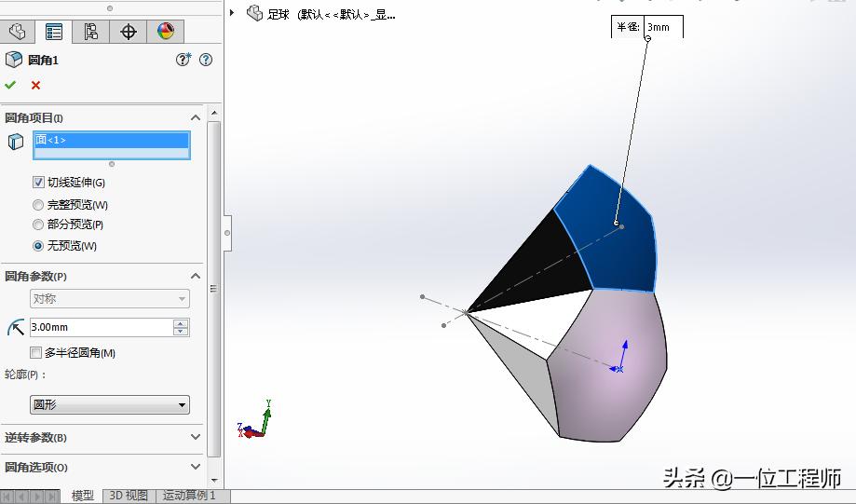Switch to the 运动算例 1 tab

189,496
